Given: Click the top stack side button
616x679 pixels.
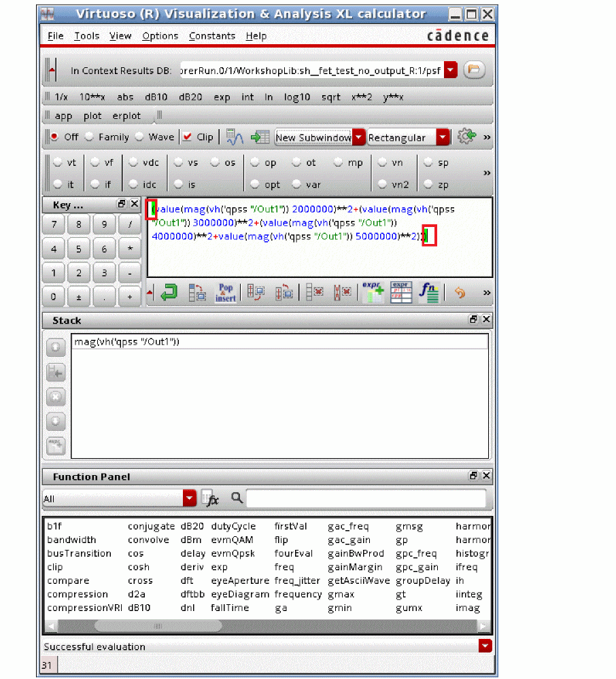Looking at the screenshot, I should pyautogui.click(x=56, y=347).
